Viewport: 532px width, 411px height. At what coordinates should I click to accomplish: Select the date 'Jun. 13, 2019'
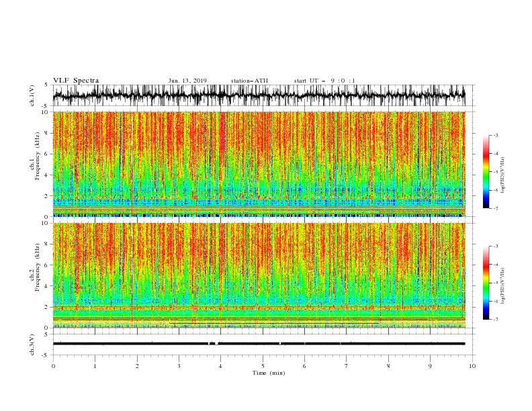click(187, 81)
